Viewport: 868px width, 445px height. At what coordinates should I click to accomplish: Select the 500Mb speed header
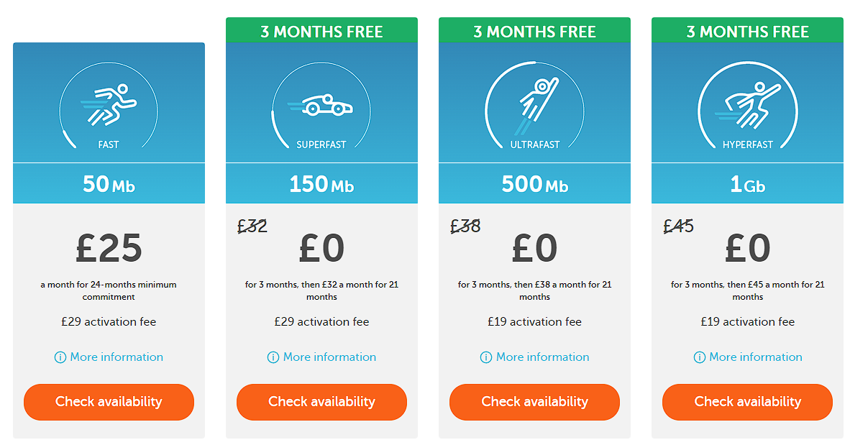pyautogui.click(x=534, y=184)
